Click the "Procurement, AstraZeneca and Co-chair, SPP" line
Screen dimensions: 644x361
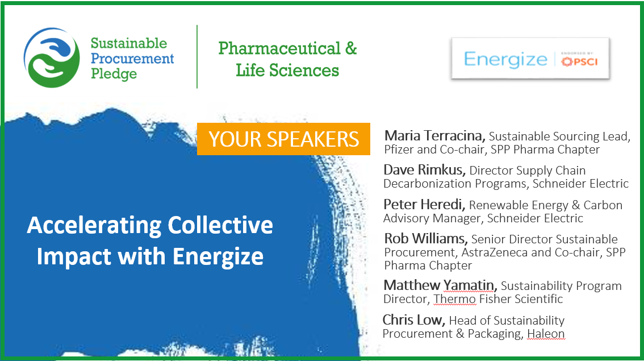click(505, 252)
